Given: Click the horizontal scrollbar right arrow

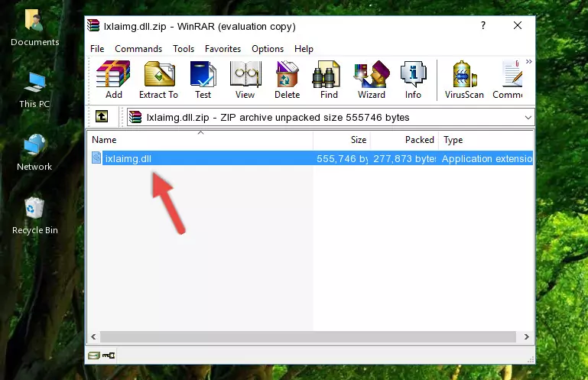Looking at the screenshot, I should click(x=527, y=337).
